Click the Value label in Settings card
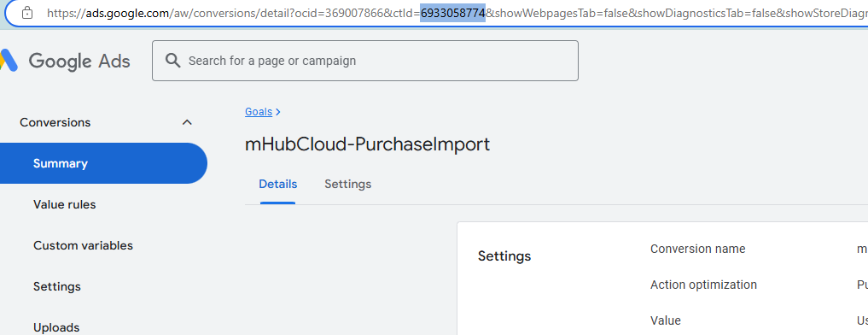Viewport: 868px width, 335px height. click(x=666, y=320)
